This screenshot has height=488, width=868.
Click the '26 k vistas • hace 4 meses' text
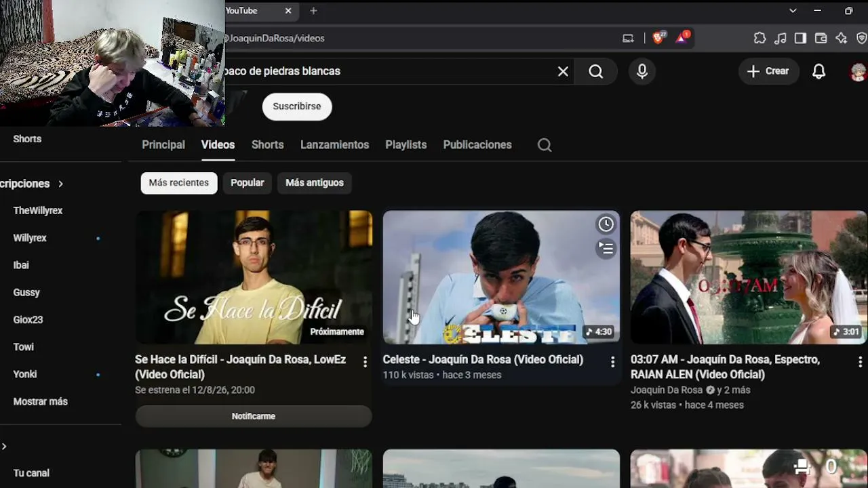click(x=687, y=405)
